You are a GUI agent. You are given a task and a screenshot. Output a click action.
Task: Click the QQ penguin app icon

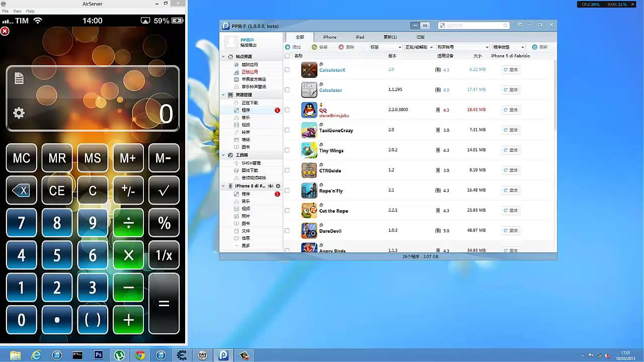(309, 110)
